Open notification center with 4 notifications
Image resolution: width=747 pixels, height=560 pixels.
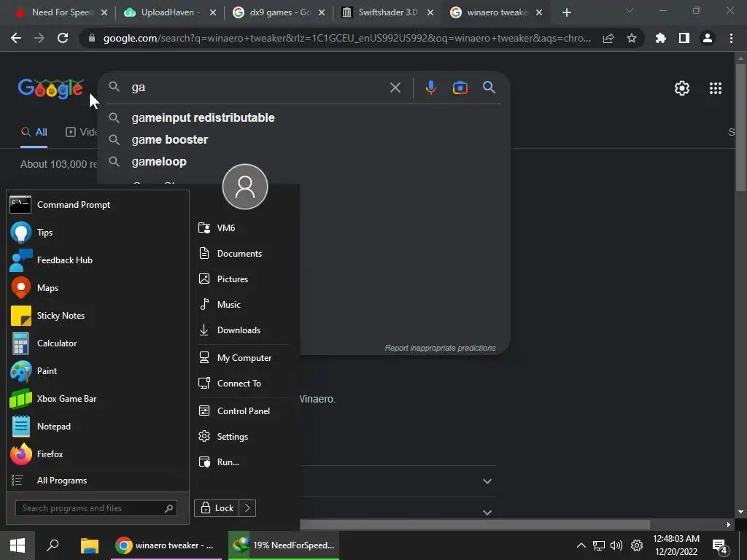(719, 546)
